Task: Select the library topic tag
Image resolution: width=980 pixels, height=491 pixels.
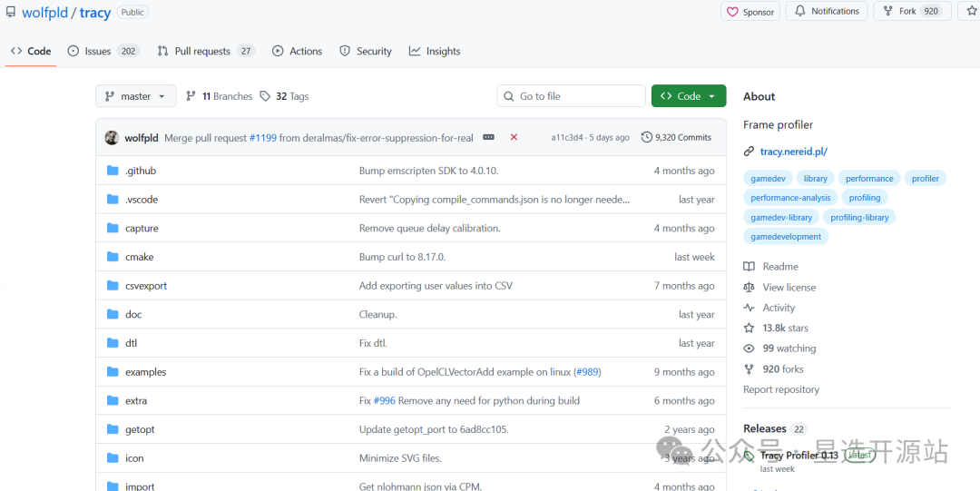Action: click(815, 178)
